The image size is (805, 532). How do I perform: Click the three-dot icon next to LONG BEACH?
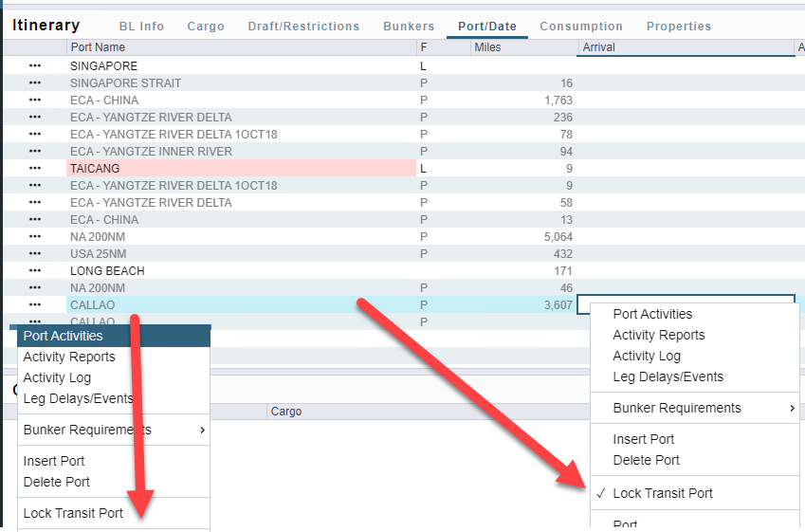tap(35, 271)
